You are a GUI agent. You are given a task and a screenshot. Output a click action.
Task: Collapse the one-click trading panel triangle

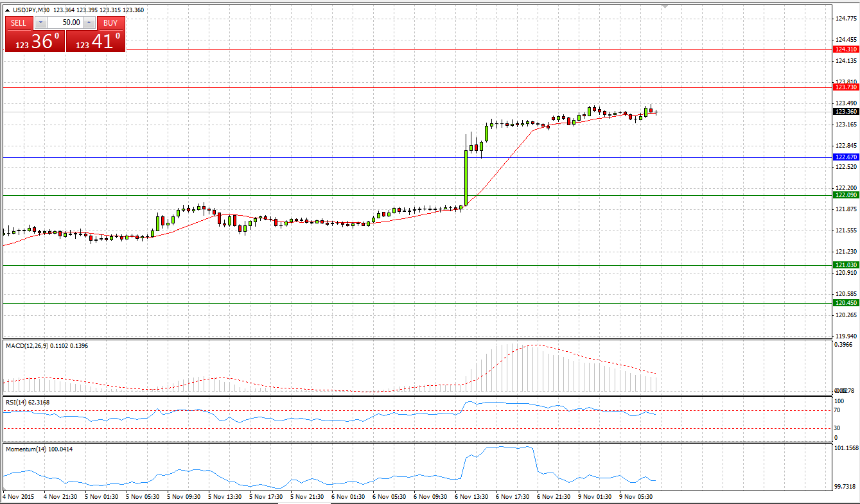[x=7, y=10]
